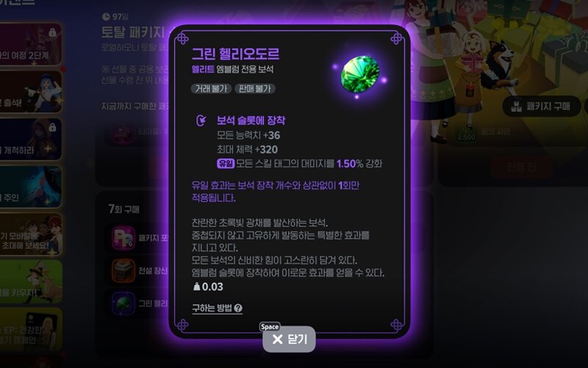Click the 유일 unique effect badge
Viewport: 588px width, 368px height.
[x=226, y=163]
